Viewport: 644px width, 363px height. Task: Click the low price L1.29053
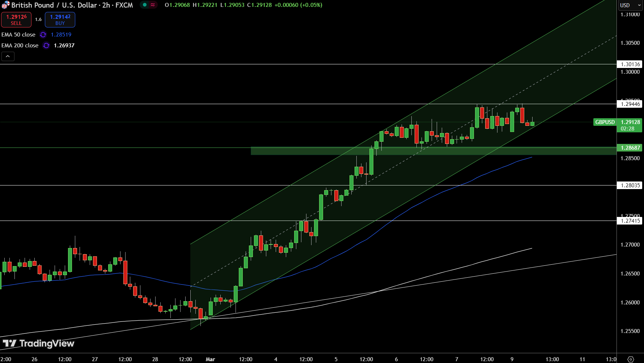tap(232, 5)
